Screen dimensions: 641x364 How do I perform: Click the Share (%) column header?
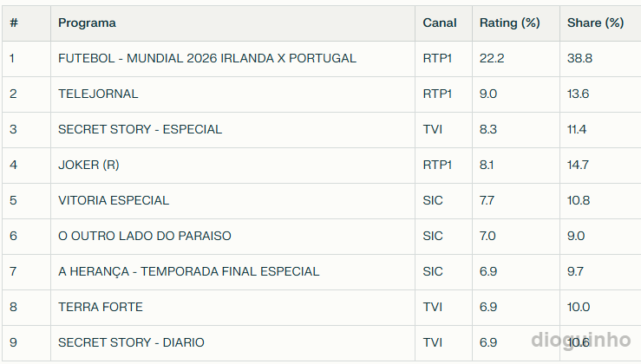point(595,23)
